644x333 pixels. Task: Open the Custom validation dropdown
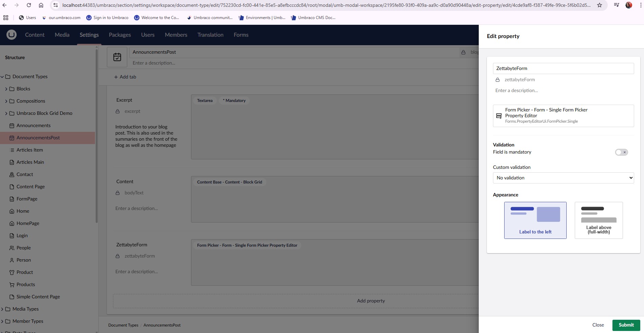(563, 178)
